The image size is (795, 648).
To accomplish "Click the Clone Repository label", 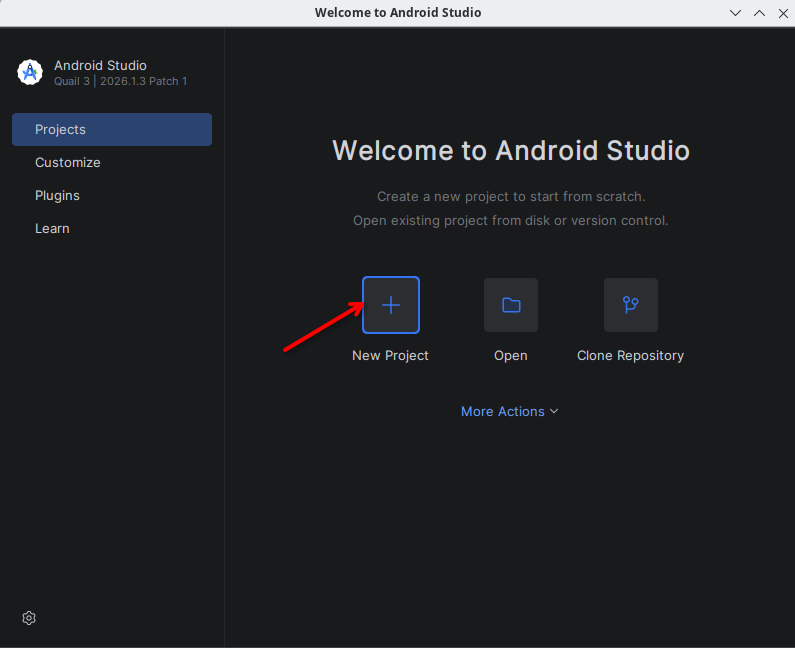I will (630, 356).
